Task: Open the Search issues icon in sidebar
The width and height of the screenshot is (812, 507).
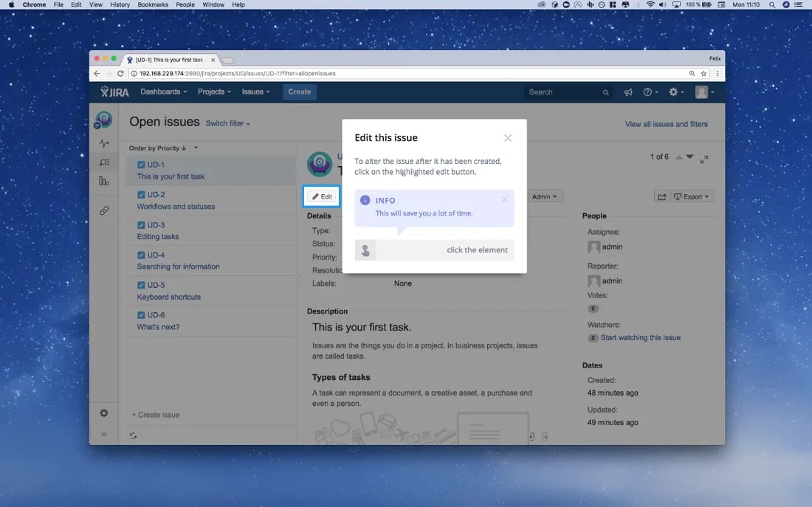Action: click(104, 162)
